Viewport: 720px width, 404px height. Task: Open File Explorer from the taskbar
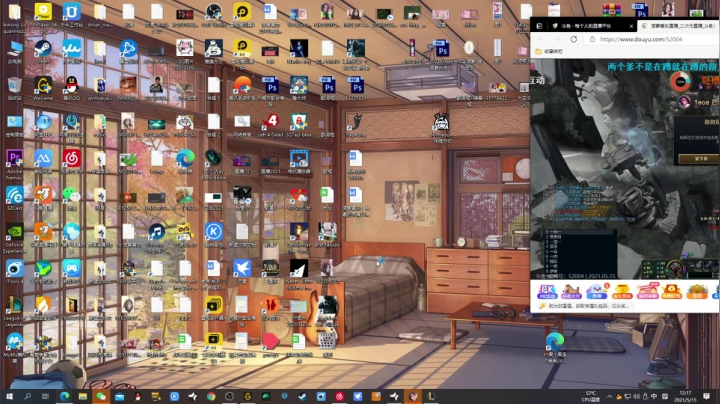[x=83, y=396]
